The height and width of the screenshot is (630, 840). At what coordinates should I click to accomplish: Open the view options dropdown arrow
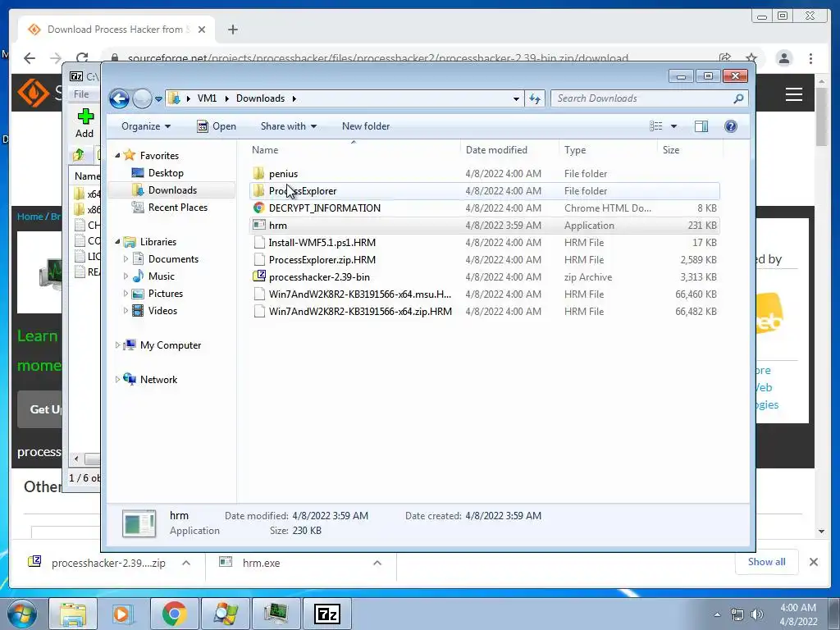674,126
